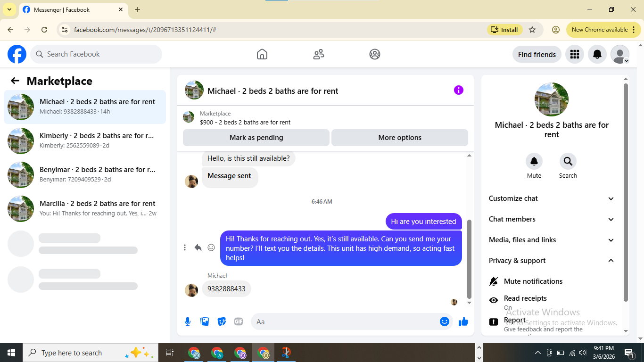
Task: Click the 'Hi are you interested' message
Action: pyautogui.click(x=423, y=222)
